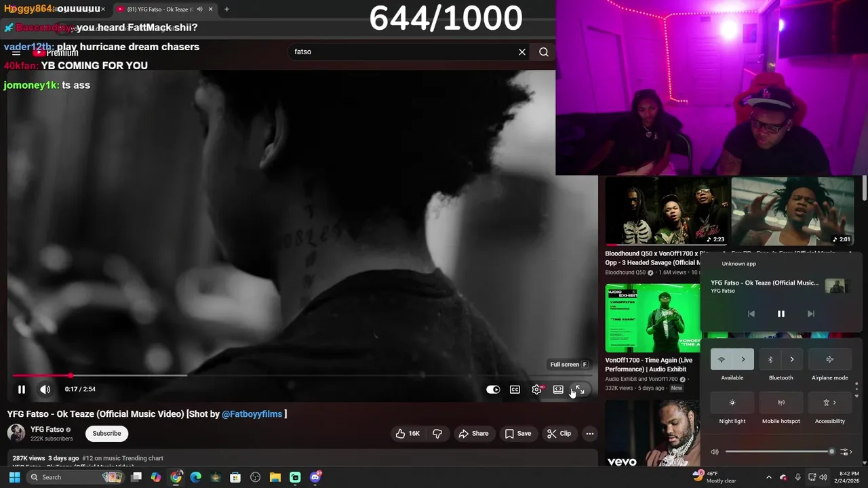
Task: Adjust the system volume slider
Action: click(779, 451)
